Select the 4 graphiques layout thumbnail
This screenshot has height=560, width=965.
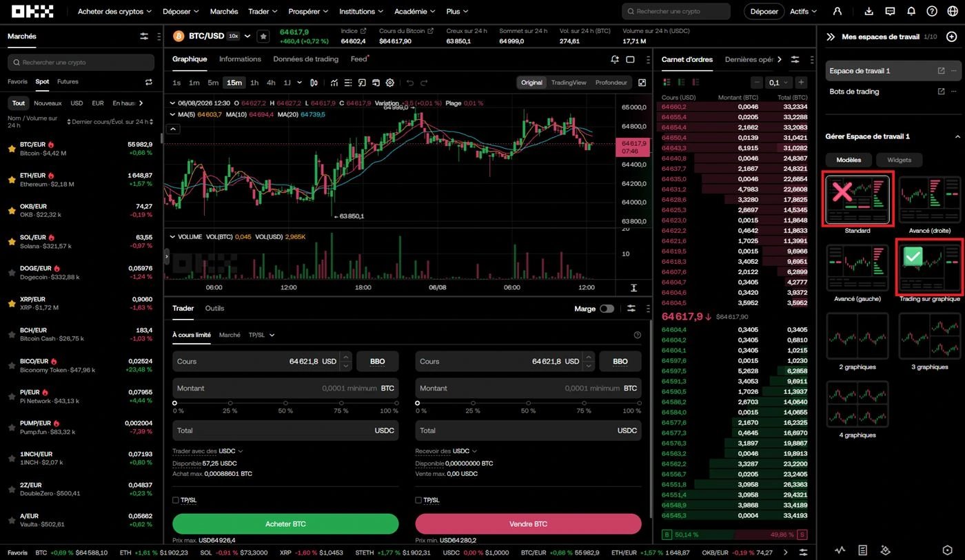click(x=857, y=404)
